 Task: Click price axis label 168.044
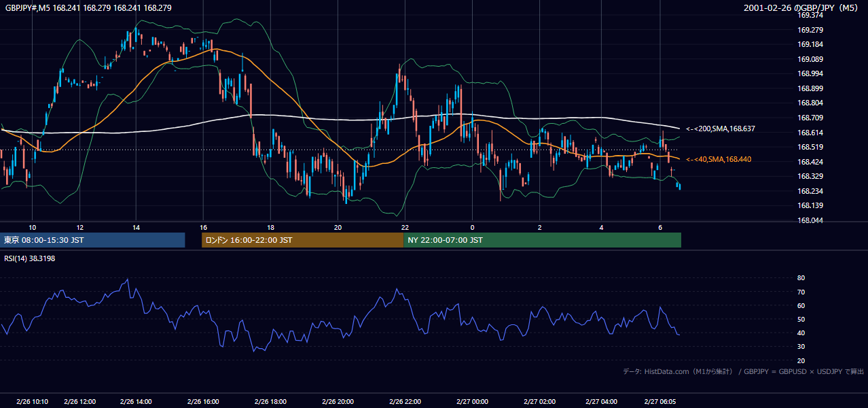[x=810, y=220]
